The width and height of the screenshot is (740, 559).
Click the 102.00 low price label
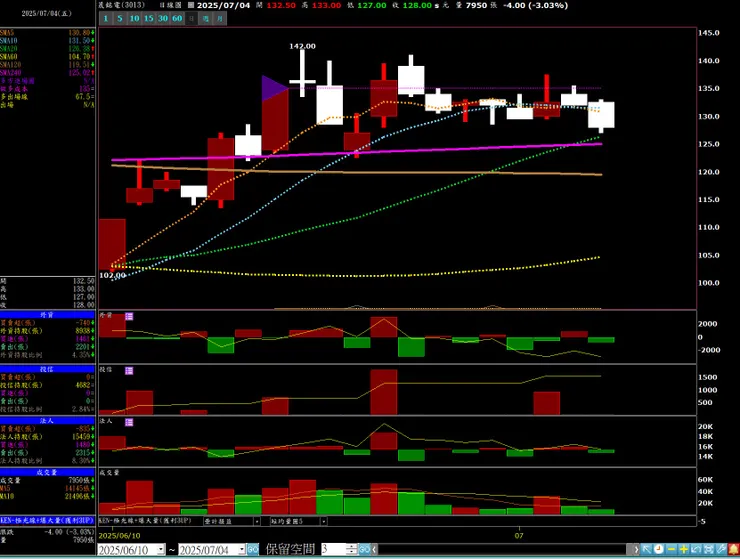(113, 275)
